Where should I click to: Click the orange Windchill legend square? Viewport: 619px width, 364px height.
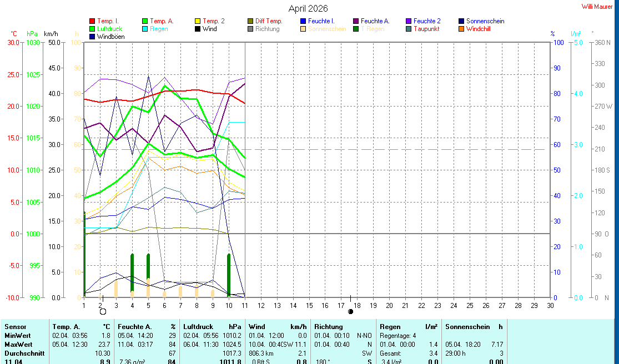tap(461, 29)
